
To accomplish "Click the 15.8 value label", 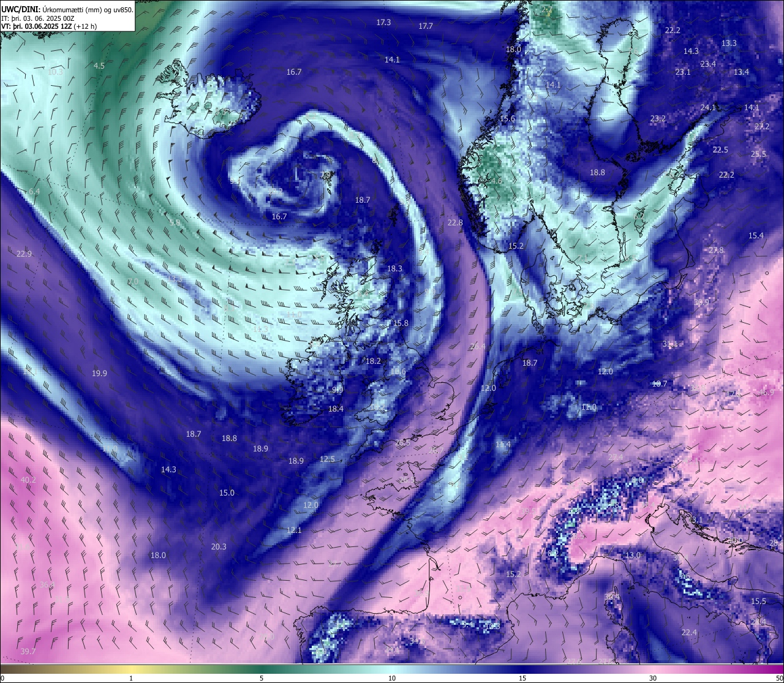I will [x=401, y=323].
